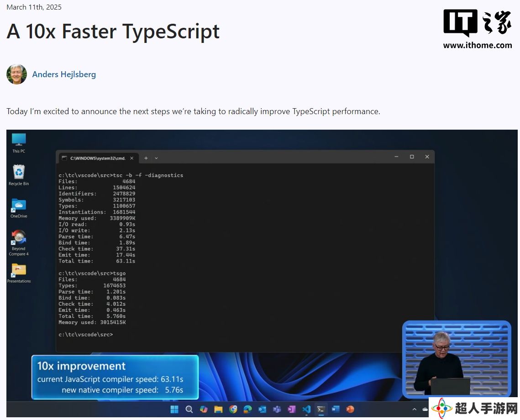This screenshot has width=520, height=420.
Task: Open the Recycle Bin desktop icon
Action: [x=19, y=175]
